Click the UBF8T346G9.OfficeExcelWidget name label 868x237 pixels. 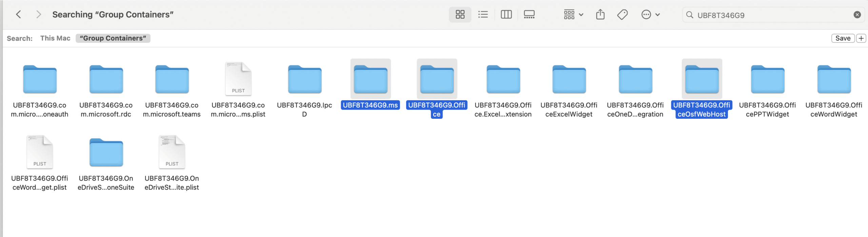(x=569, y=110)
